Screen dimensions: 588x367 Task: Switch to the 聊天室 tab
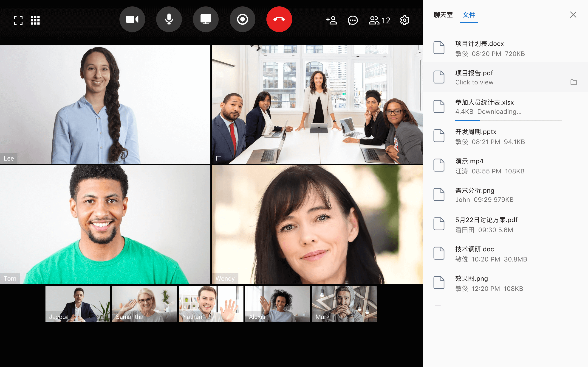pos(443,15)
